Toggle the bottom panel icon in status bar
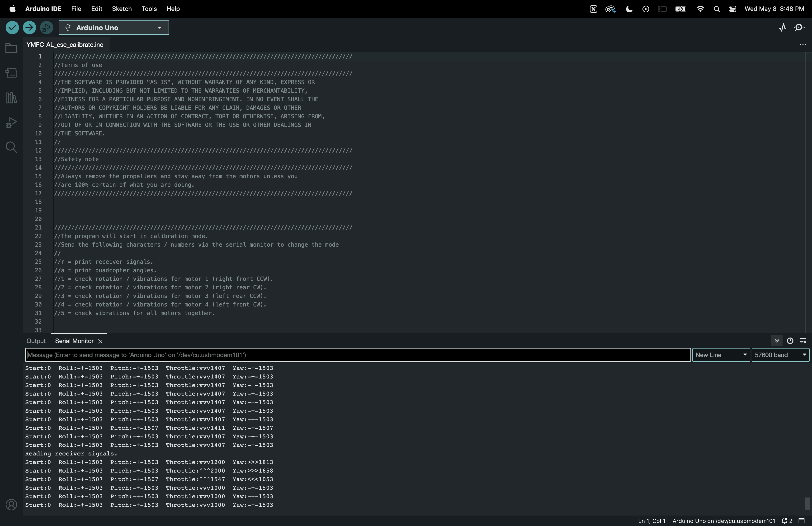Viewport: 812px width, 526px height. [x=802, y=521]
